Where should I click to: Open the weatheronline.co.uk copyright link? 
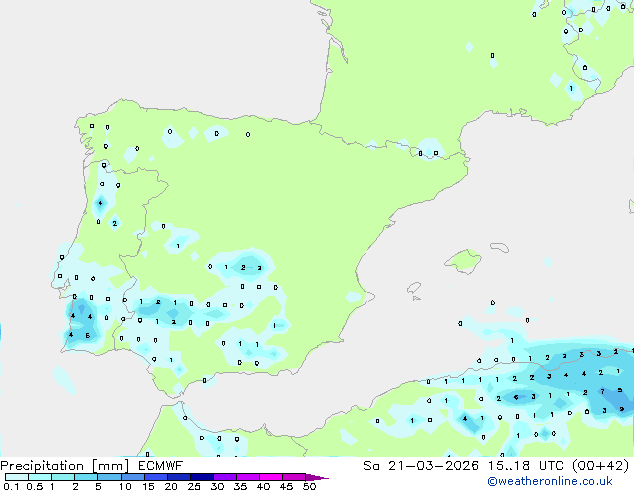point(549,481)
